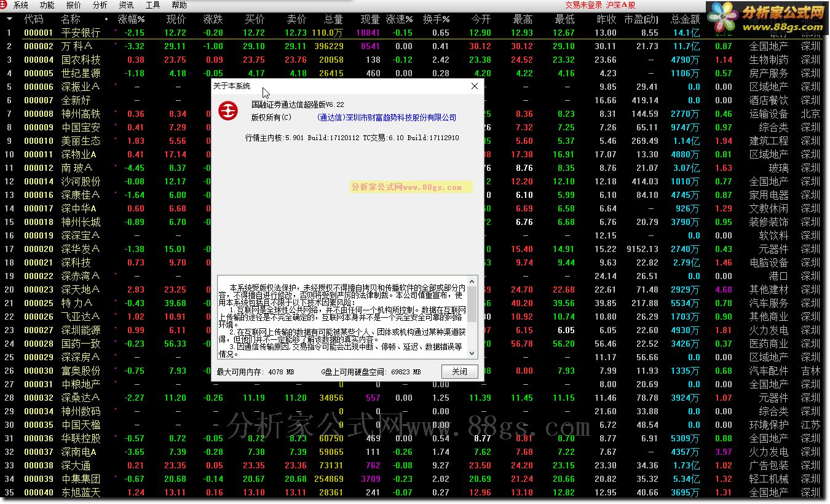Select the 深科技 stock name
This screenshot has width=830, height=504.
[76, 262]
